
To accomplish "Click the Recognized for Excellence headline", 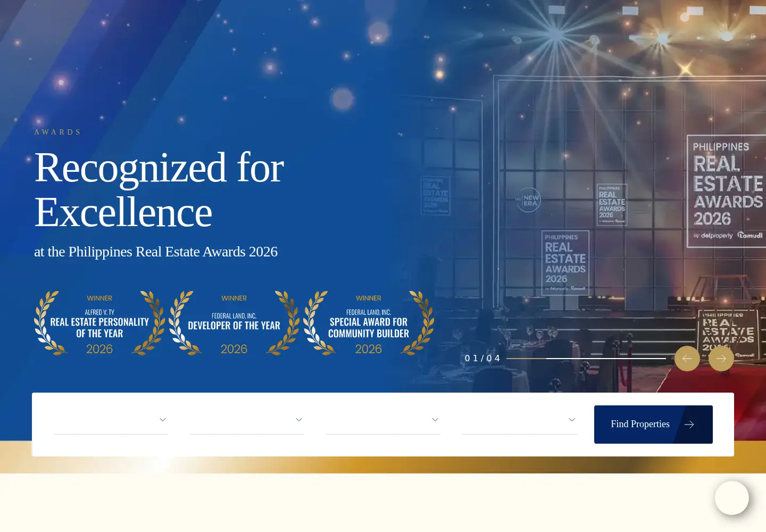I will pyautogui.click(x=159, y=190).
